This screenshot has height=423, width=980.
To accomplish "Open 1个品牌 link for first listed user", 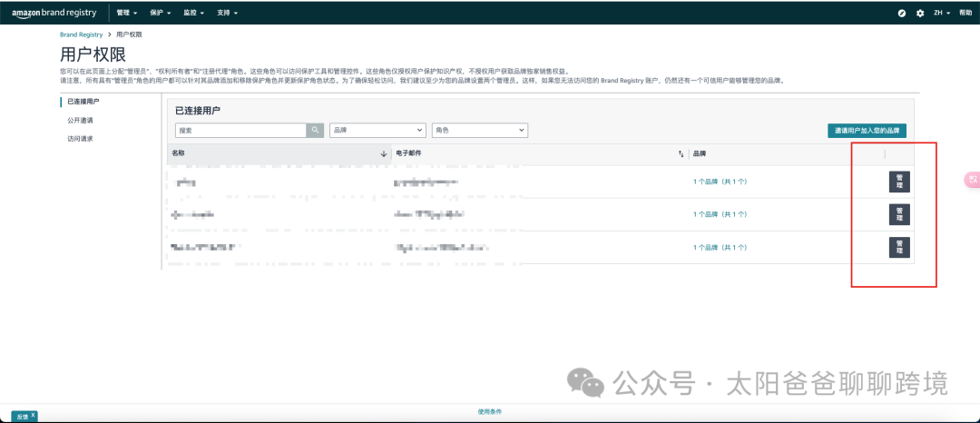I will pos(720,182).
